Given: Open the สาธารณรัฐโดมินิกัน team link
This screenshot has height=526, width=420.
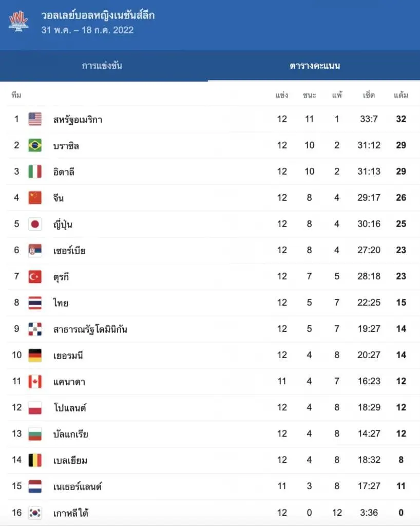Looking at the screenshot, I should (90, 329).
